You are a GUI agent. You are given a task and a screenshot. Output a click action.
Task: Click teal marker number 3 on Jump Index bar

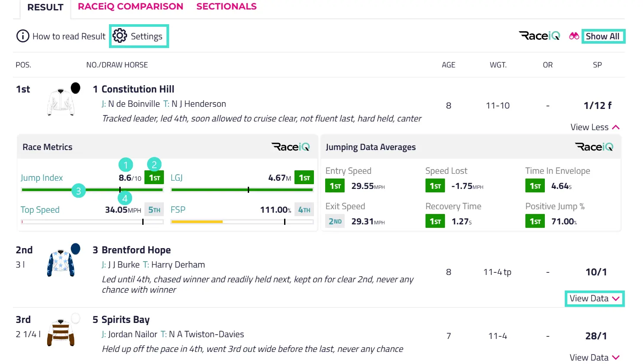pyautogui.click(x=78, y=191)
